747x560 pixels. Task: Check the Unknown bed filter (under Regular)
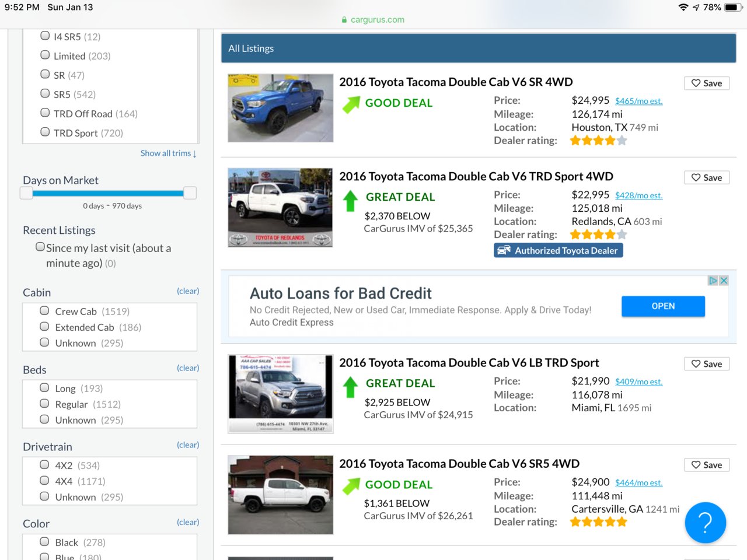click(44, 419)
